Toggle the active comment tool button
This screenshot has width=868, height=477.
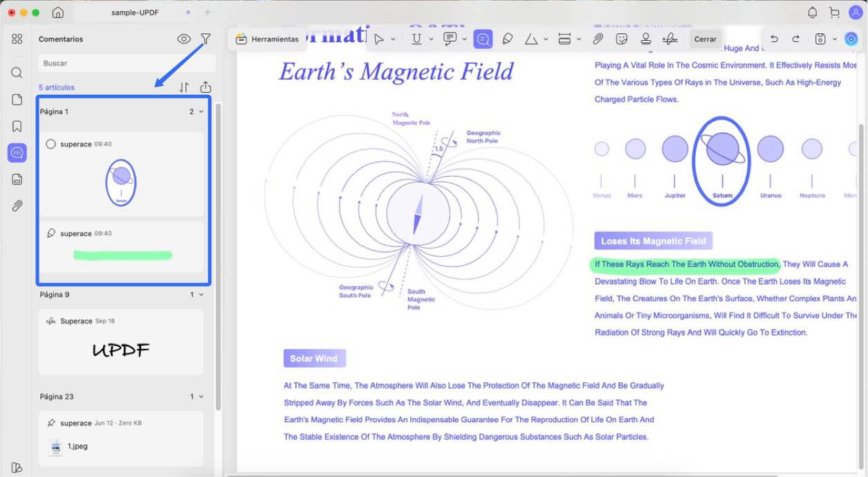(483, 39)
